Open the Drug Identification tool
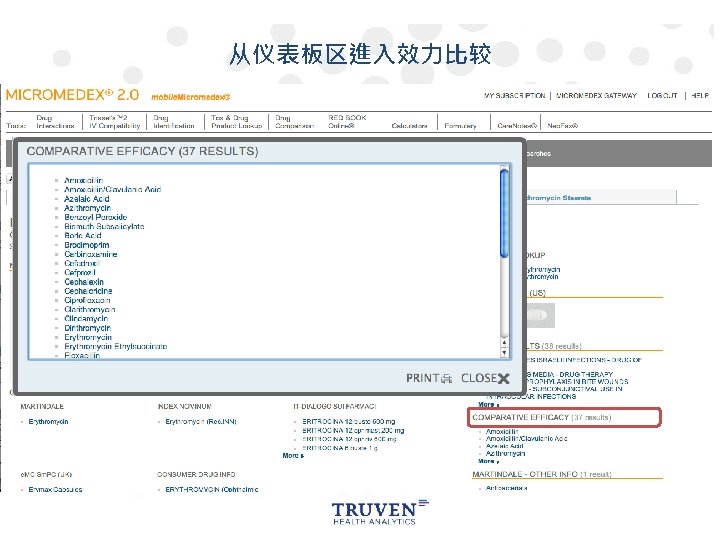The image size is (720, 540). [174, 122]
